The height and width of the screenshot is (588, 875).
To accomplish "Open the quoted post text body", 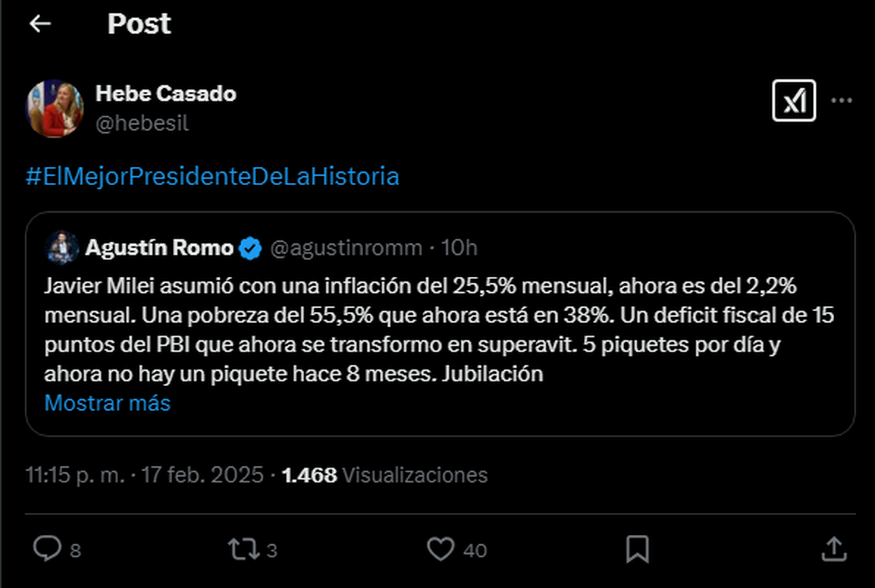I will click(x=437, y=329).
